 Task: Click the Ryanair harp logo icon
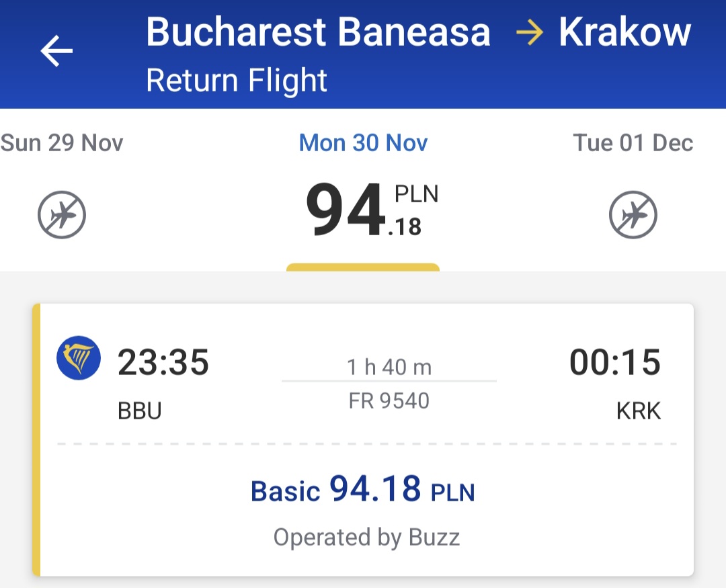79,358
